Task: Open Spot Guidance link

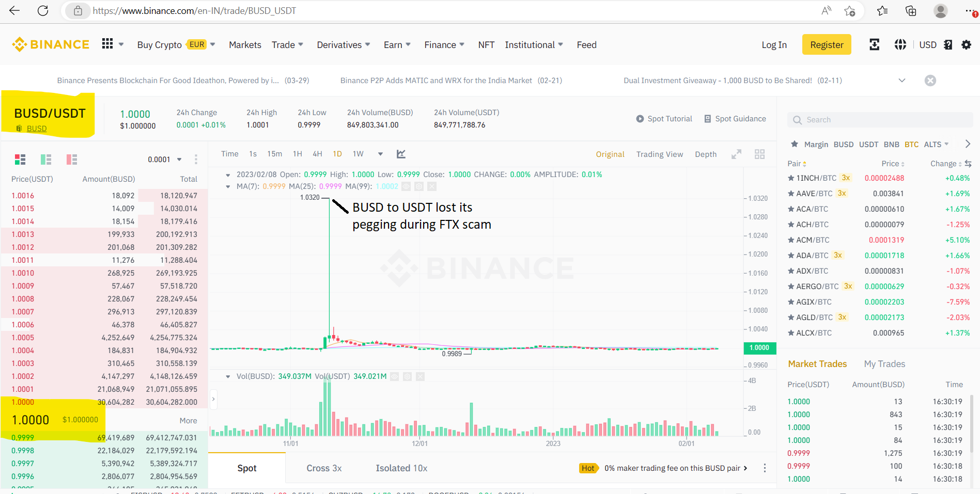Action: click(x=735, y=119)
